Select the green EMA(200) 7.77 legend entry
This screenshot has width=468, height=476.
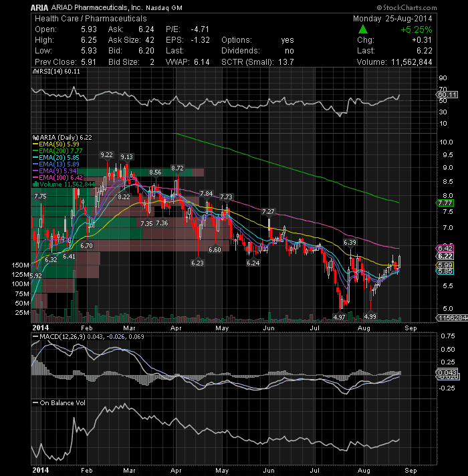57,151
